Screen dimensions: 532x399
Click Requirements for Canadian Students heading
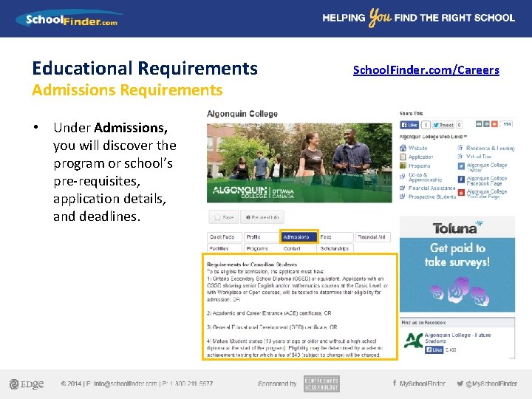(252, 265)
